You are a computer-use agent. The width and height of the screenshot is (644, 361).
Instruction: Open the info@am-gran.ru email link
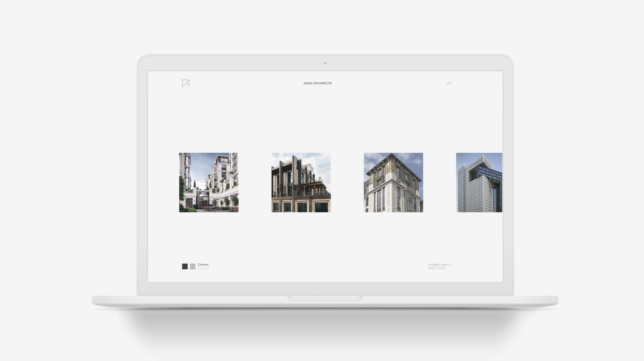[440, 265]
